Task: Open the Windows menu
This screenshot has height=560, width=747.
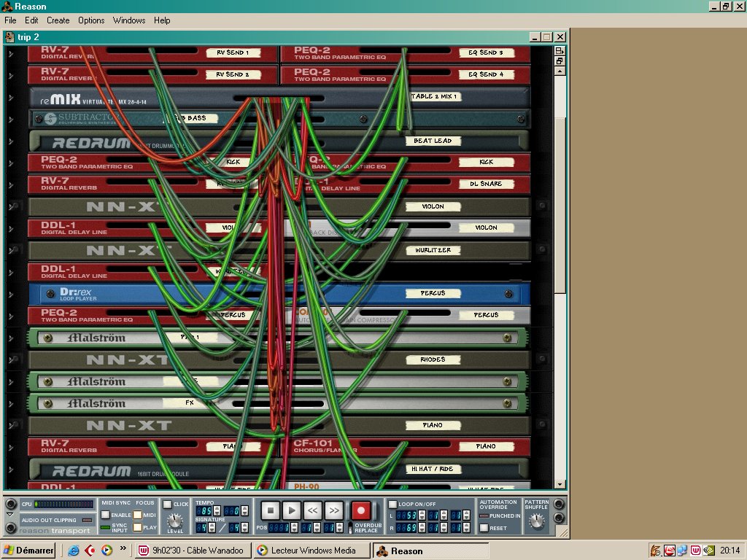Action: [x=129, y=20]
